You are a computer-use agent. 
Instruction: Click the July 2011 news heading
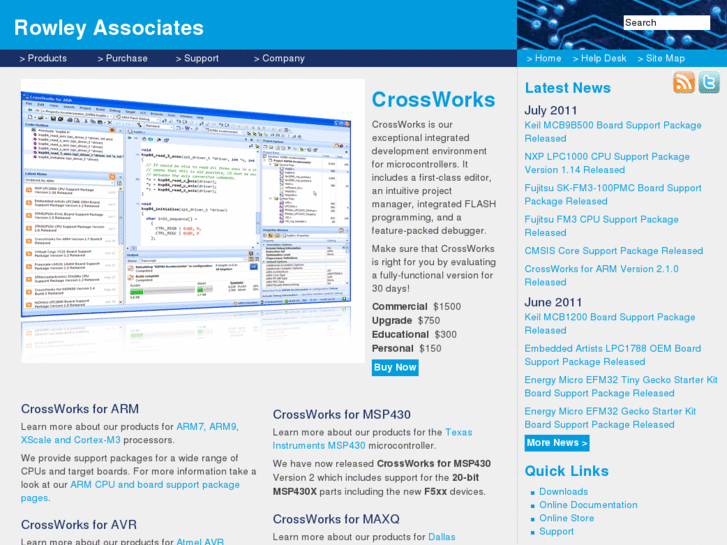click(551, 110)
